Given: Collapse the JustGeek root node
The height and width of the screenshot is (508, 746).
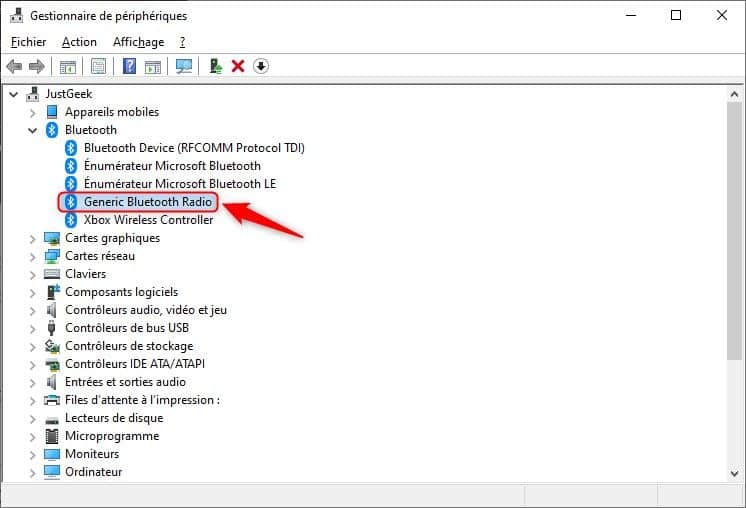Looking at the screenshot, I should click(x=14, y=95).
